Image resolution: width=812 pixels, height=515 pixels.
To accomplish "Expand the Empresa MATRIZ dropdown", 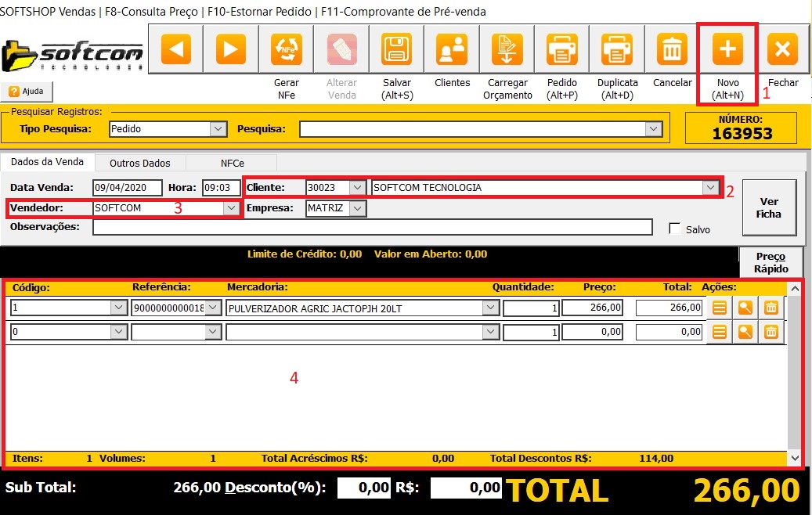I will pos(357,208).
